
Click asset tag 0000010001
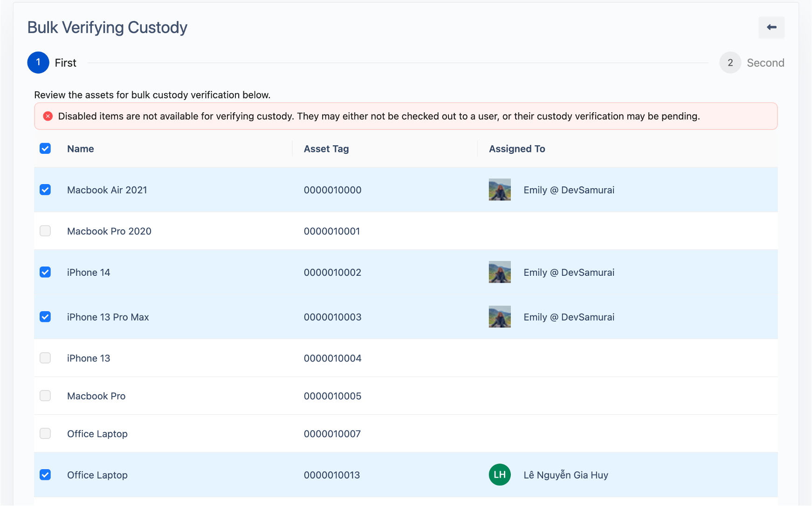coord(332,231)
